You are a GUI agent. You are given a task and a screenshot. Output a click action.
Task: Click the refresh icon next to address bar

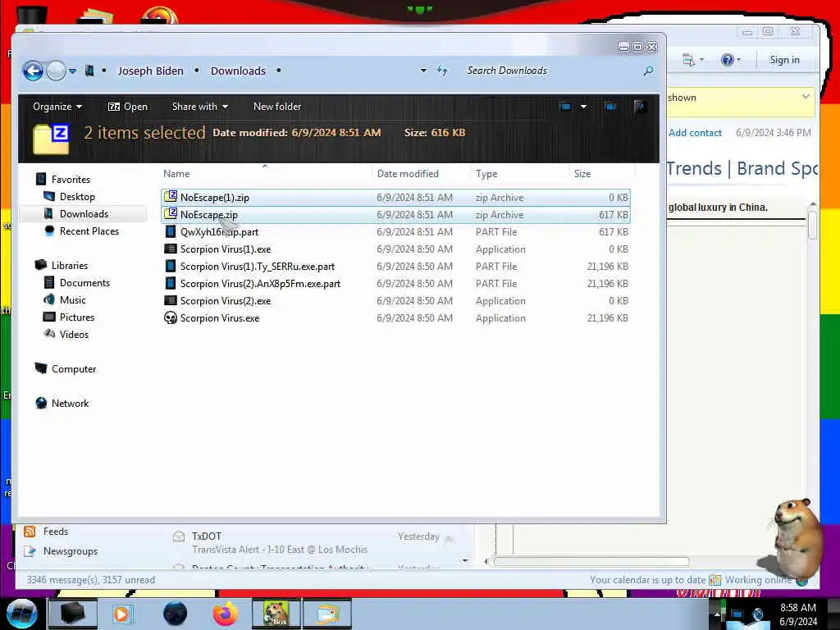pos(442,71)
